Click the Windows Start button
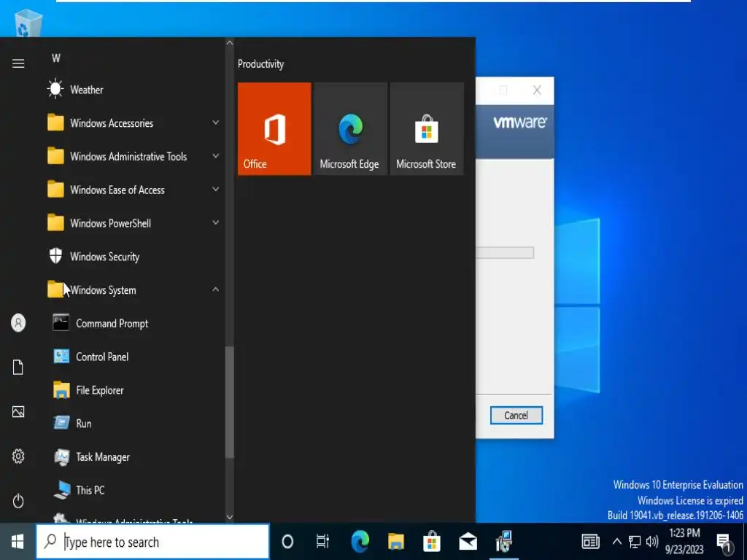Screen dimensions: 747x560 coord(18,542)
